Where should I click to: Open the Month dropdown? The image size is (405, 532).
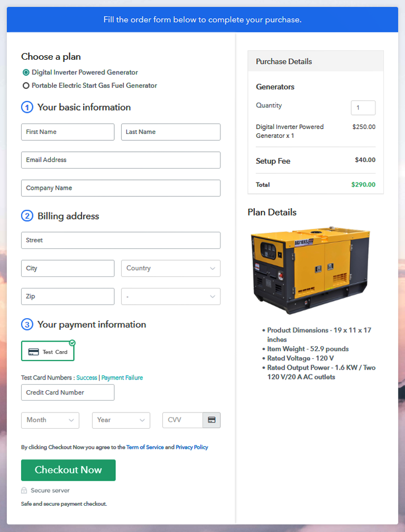coord(50,420)
